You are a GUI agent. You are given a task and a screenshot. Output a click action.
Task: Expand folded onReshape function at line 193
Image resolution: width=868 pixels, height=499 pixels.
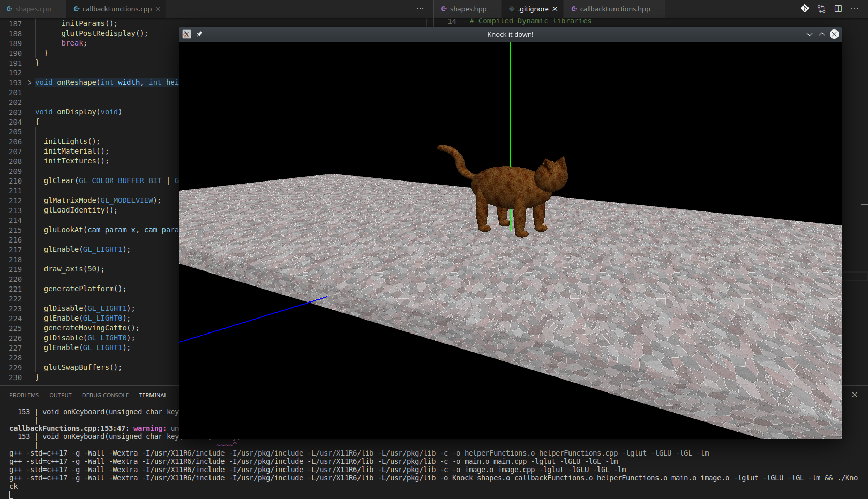(x=29, y=83)
